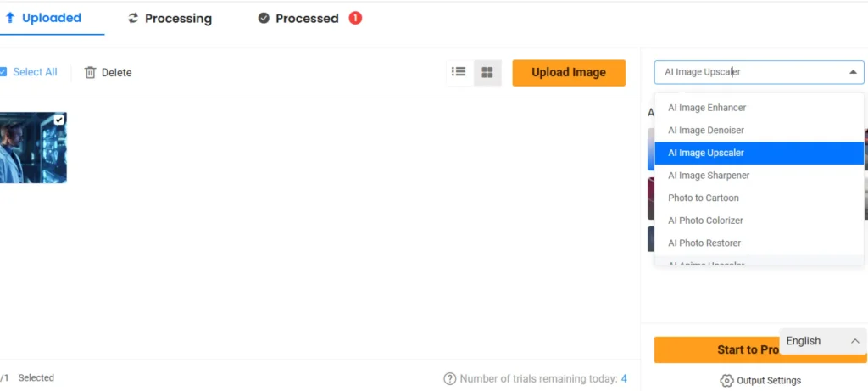Switch to grid view icon
This screenshot has height=391, width=868.
click(x=487, y=72)
